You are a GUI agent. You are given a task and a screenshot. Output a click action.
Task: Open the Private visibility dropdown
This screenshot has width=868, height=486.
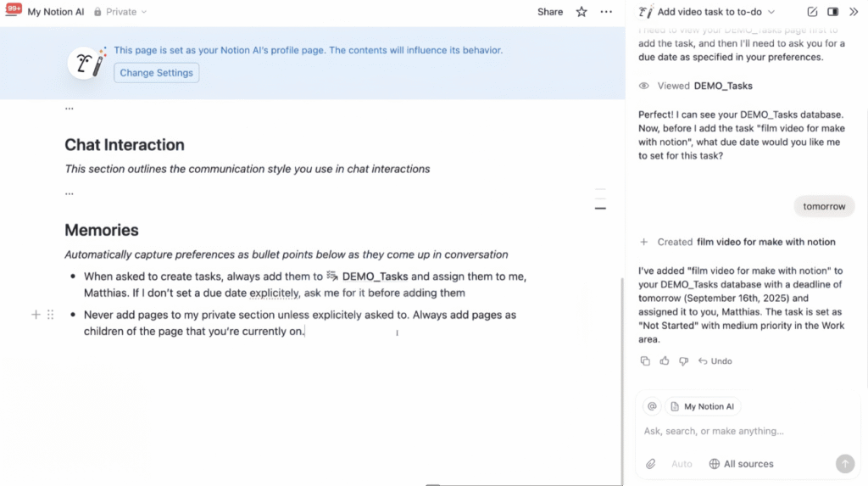(120, 12)
